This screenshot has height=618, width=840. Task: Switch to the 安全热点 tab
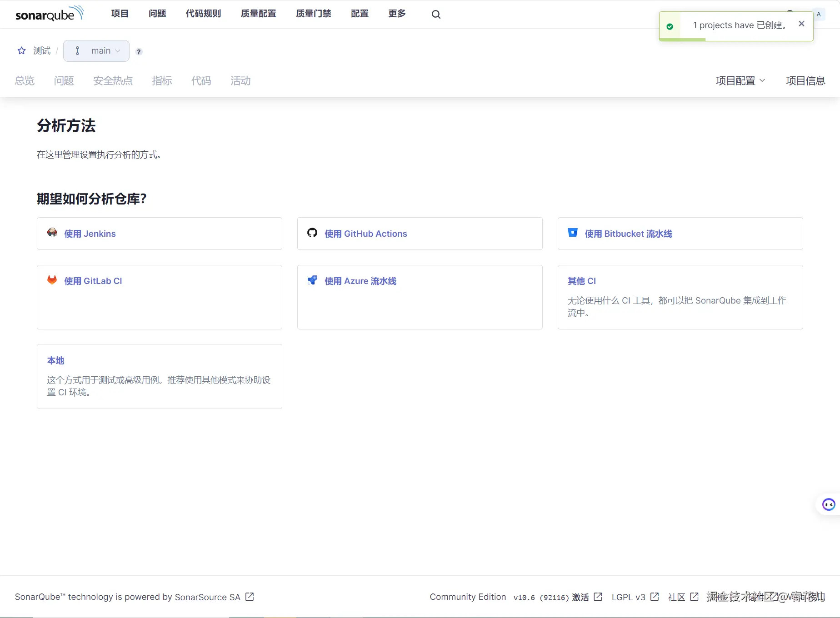(x=113, y=80)
